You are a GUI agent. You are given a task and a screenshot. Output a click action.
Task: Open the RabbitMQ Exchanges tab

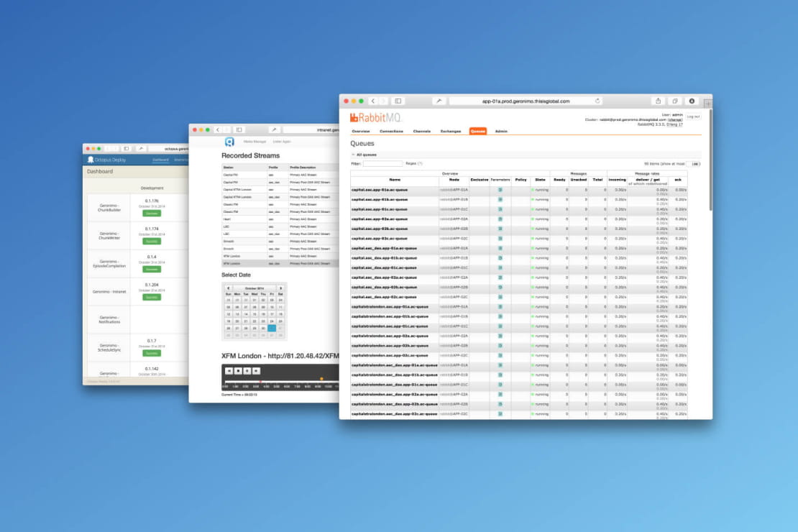click(451, 132)
